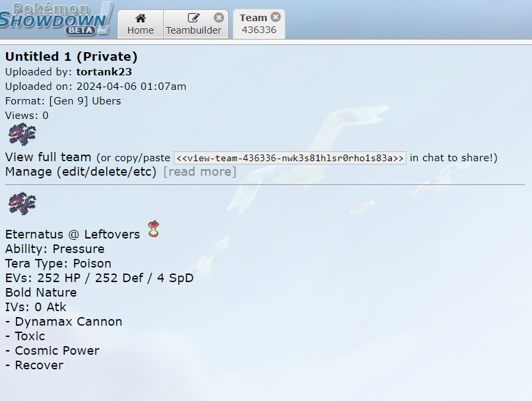This screenshot has height=401, width=532.
Task: Select the Team 436336 tab
Action: [259, 24]
